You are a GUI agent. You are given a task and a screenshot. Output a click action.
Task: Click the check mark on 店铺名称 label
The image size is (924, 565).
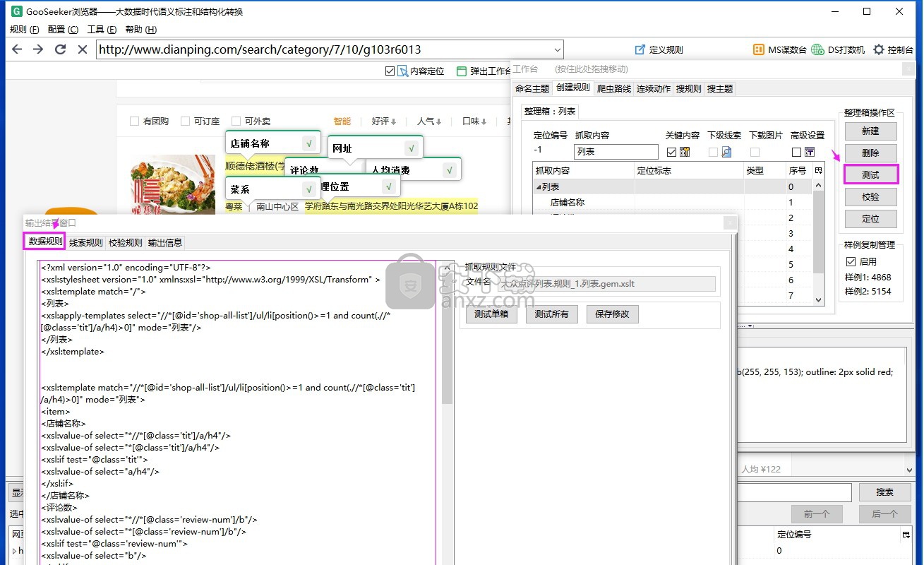[x=308, y=143]
